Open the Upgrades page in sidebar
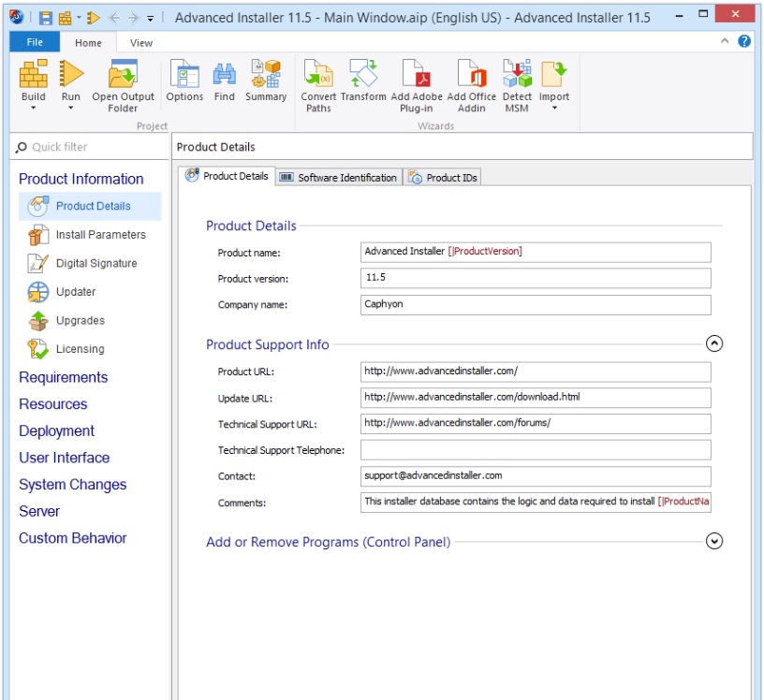 pyautogui.click(x=90, y=321)
